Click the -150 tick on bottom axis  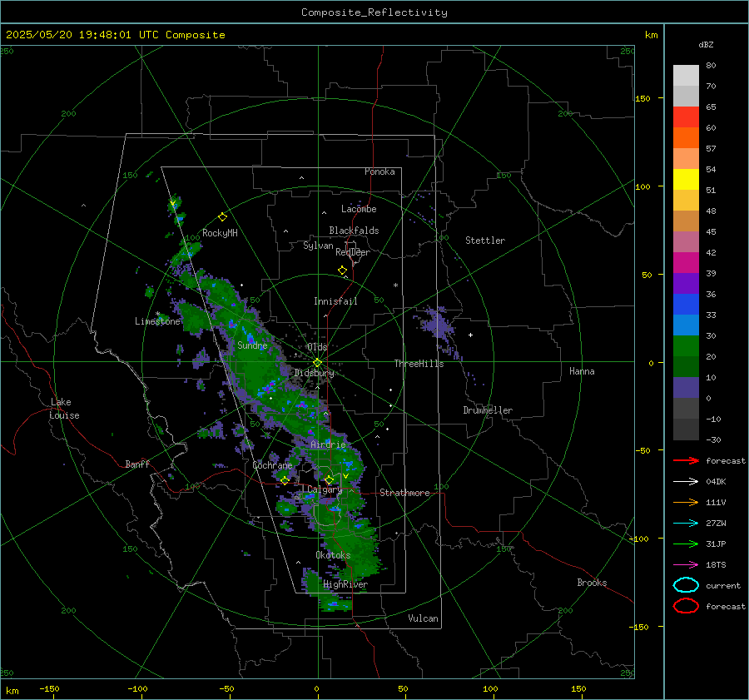(49, 688)
